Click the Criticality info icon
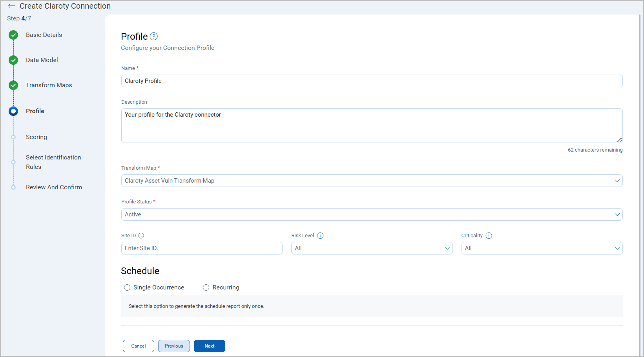Screen dimensions: 644x357 [489, 236]
